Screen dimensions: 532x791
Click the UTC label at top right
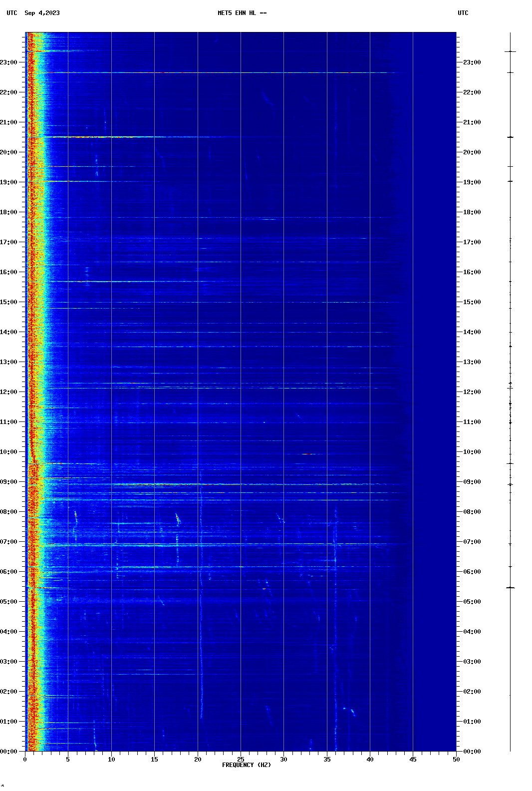click(x=463, y=13)
